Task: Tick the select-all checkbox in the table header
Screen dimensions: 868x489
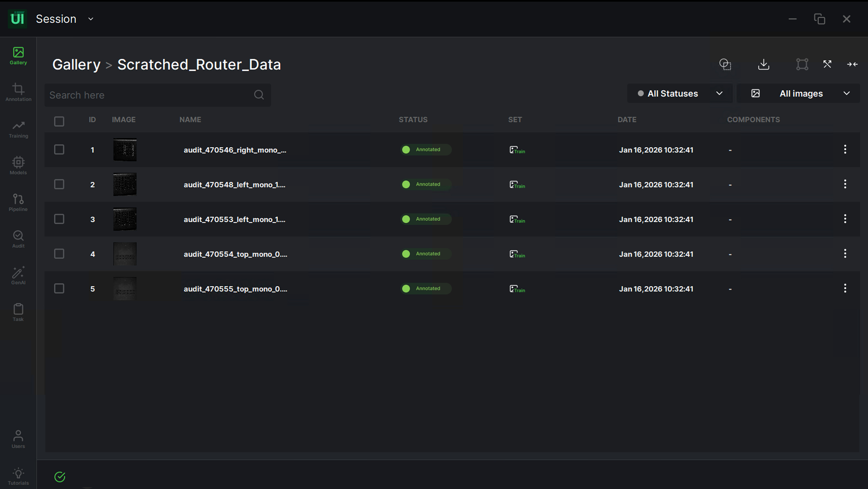Action: coord(59,121)
